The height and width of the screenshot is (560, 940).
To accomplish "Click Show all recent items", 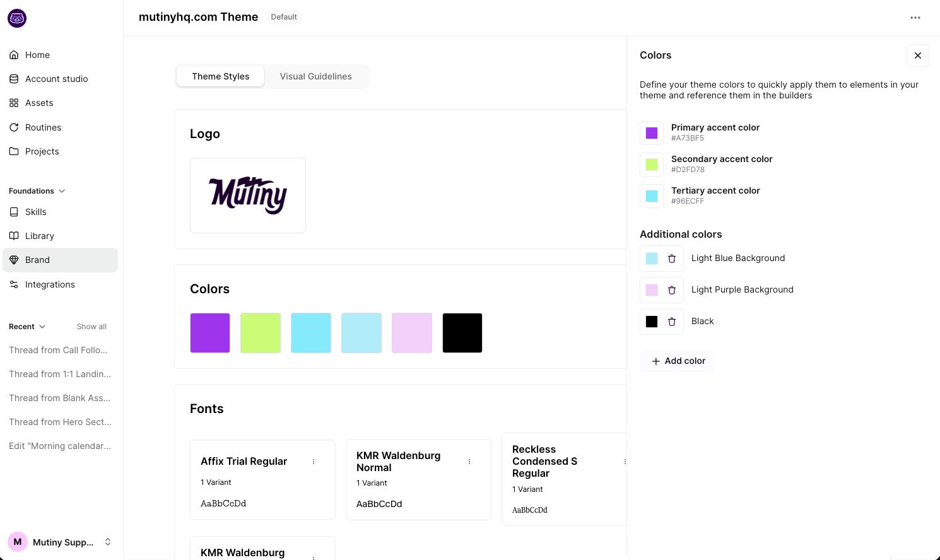I will 91,327.
